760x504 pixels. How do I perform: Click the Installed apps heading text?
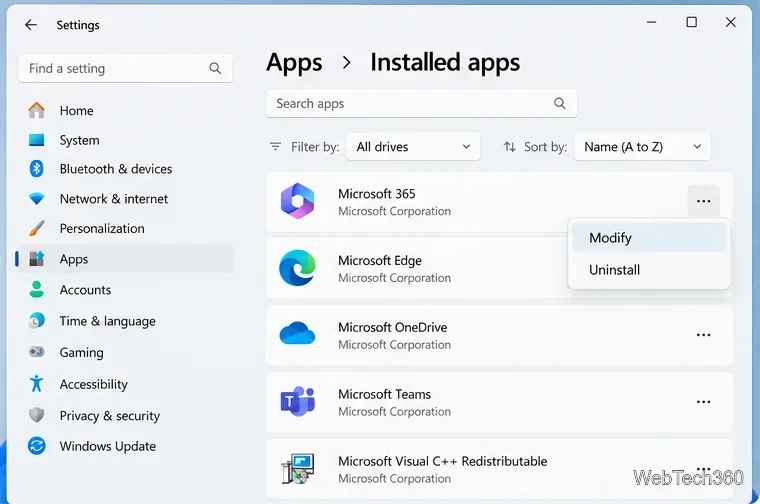[445, 63]
